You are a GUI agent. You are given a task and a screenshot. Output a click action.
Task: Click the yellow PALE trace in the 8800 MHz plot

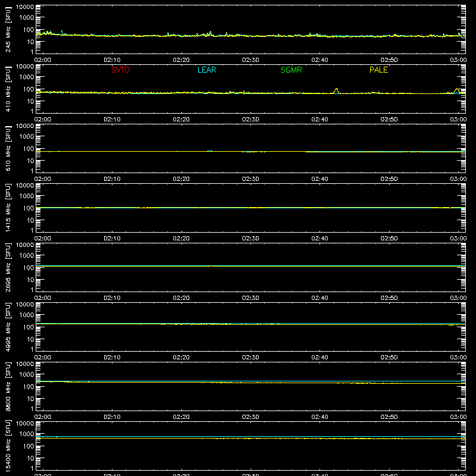tap(250, 383)
